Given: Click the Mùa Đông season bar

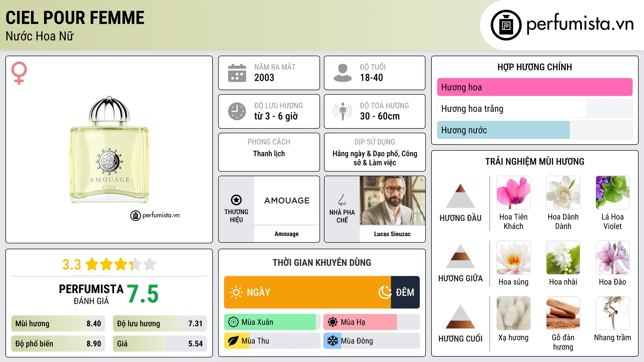Looking at the screenshot, I should point(371,341).
